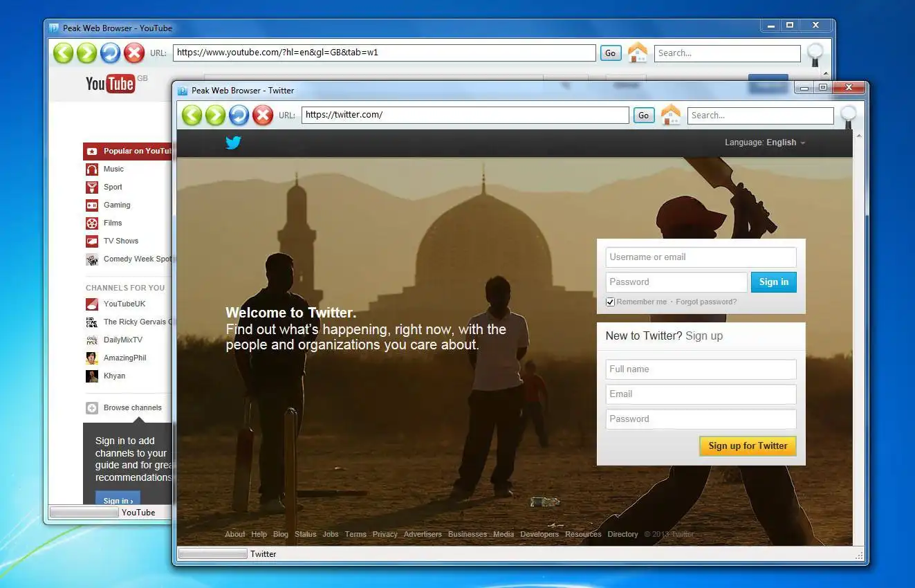Open the Terms footer link

tap(355, 534)
